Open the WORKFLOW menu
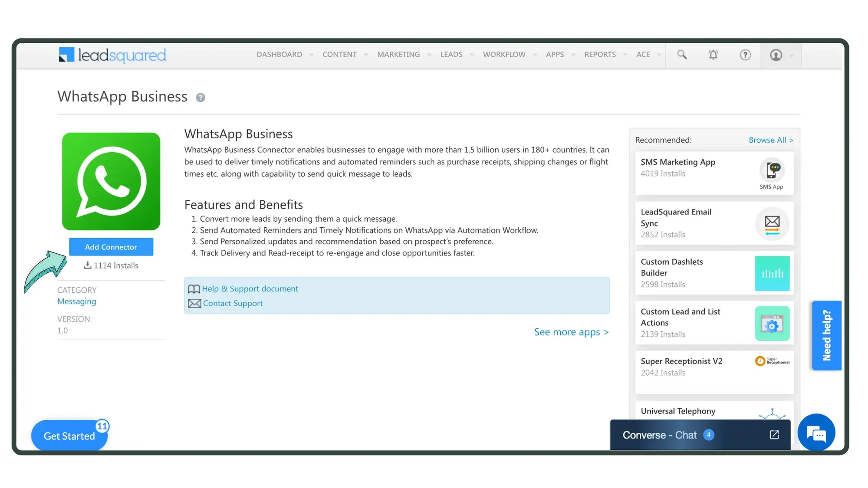 pyautogui.click(x=504, y=55)
